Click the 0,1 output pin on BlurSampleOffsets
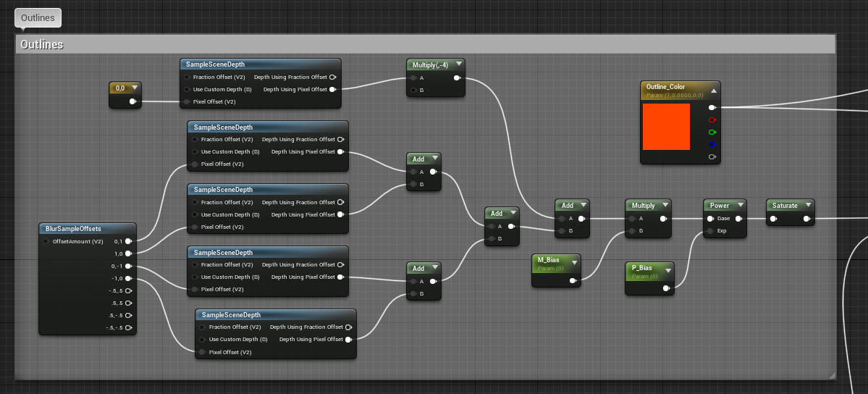 [128, 241]
